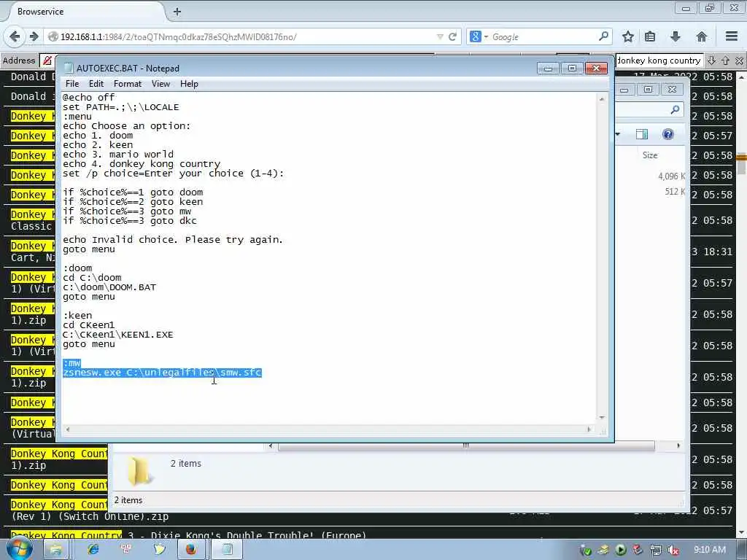Open a new browser tab

(x=177, y=12)
